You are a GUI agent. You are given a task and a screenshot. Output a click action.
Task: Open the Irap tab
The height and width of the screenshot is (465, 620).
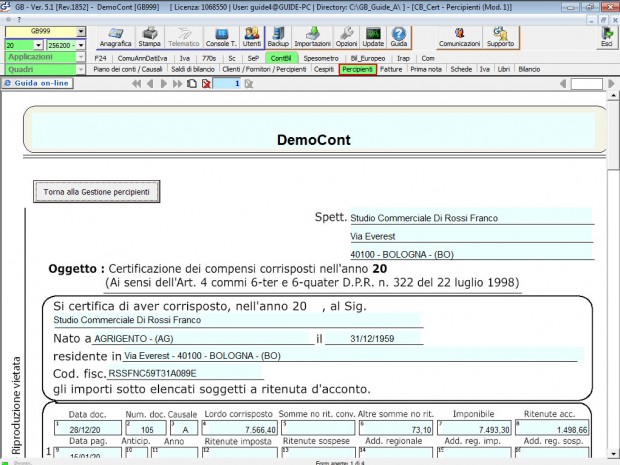tap(403, 58)
